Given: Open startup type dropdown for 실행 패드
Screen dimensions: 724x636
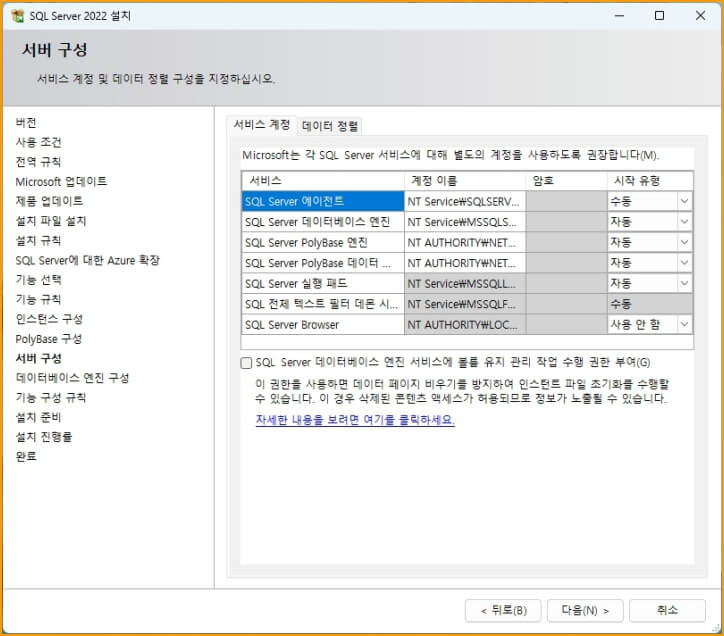Looking at the screenshot, I should pyautogui.click(x=684, y=284).
